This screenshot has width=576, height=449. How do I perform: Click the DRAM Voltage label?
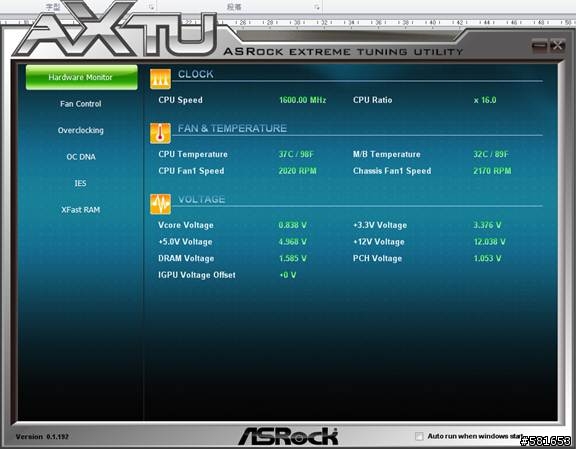point(186,258)
